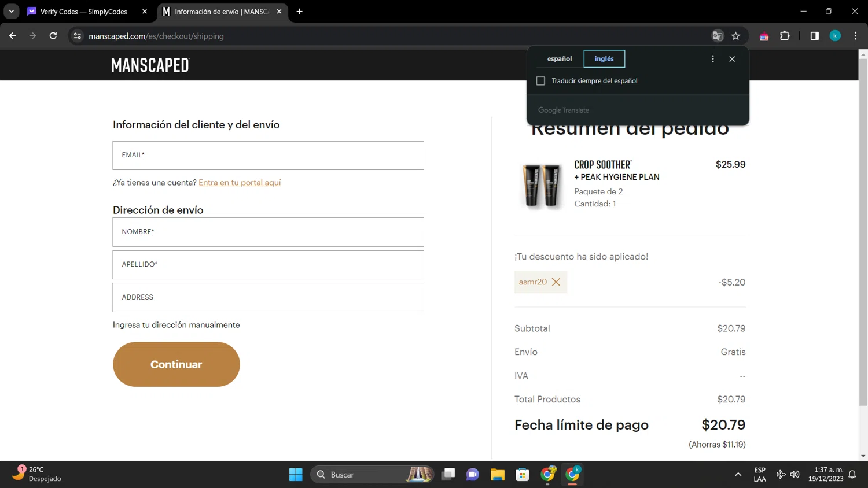Click the 'Total Productos' row label

pyautogui.click(x=547, y=400)
